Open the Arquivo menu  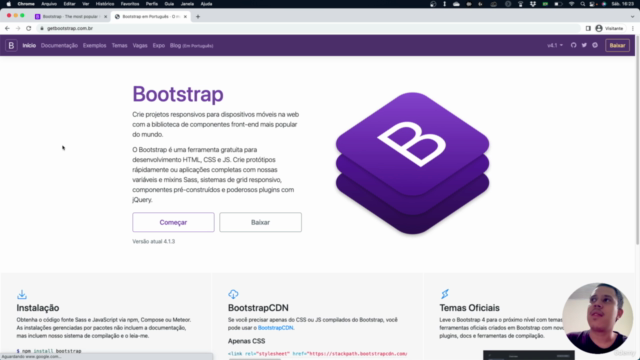click(x=49, y=4)
